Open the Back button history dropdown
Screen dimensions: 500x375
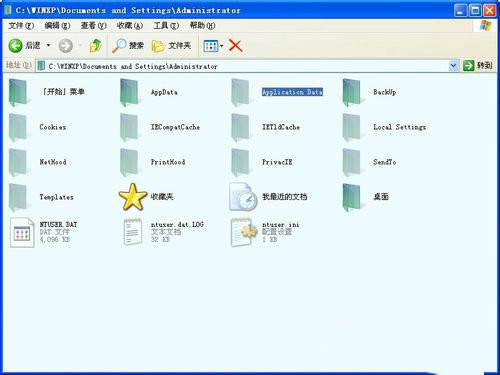tap(48, 45)
